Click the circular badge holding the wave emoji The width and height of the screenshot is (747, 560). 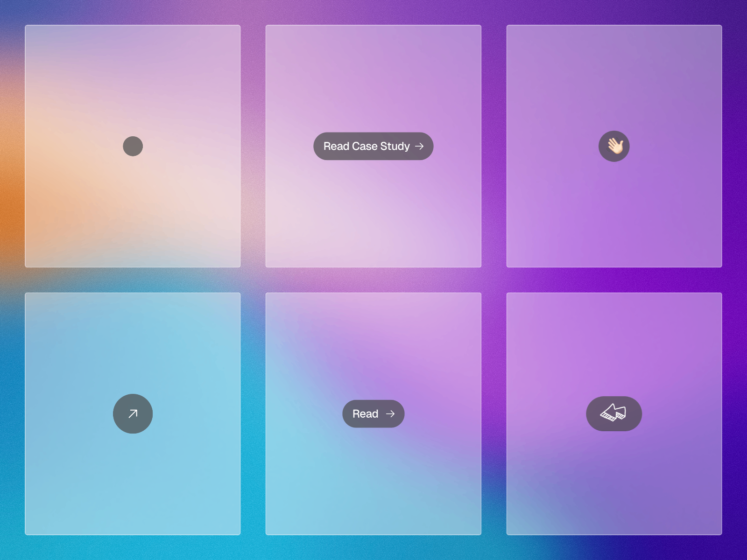coord(614,146)
